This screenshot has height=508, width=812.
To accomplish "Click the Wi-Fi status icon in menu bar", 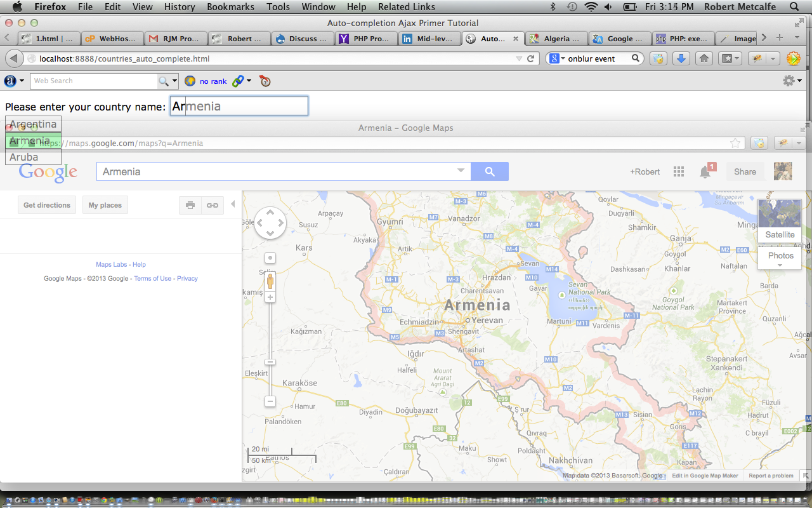I will pyautogui.click(x=591, y=7).
